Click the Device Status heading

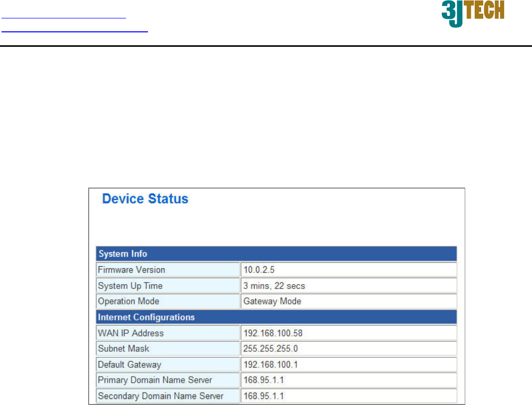coord(145,199)
